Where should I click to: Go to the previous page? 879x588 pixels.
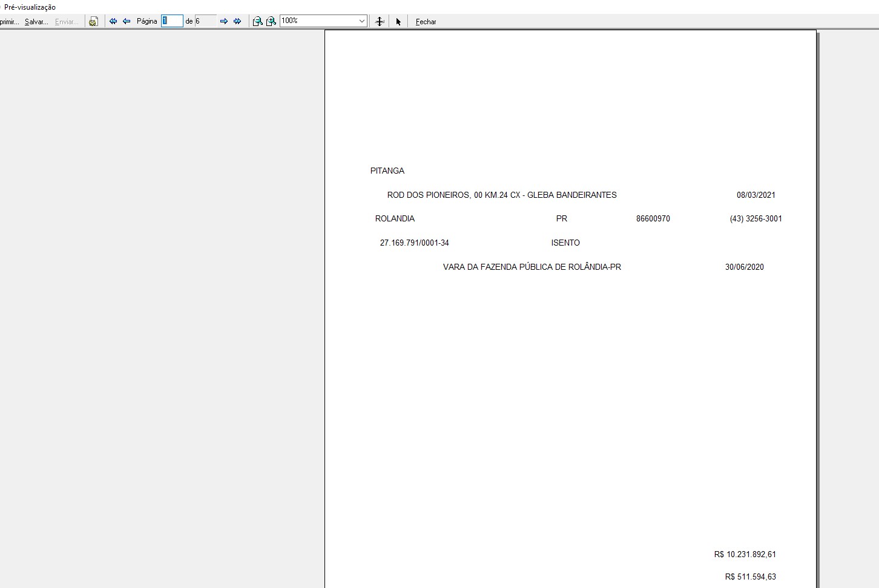[x=127, y=21]
